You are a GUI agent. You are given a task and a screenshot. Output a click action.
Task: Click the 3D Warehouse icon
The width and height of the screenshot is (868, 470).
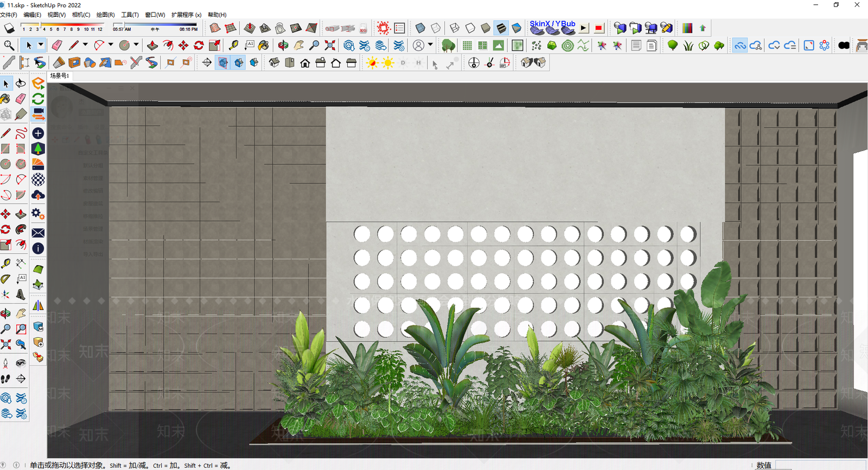[x=349, y=46]
